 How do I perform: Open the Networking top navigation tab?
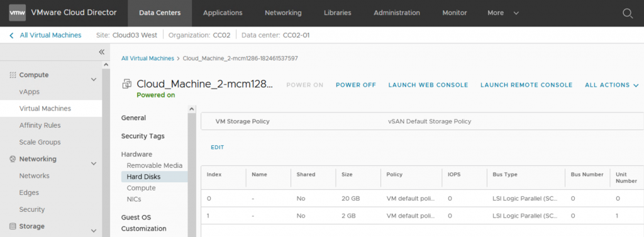coord(283,13)
